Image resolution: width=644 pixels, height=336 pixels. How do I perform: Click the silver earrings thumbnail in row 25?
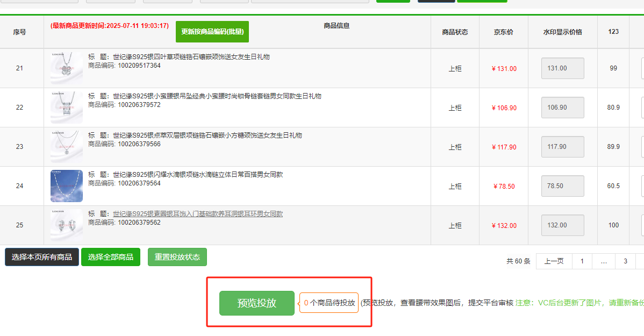point(67,225)
